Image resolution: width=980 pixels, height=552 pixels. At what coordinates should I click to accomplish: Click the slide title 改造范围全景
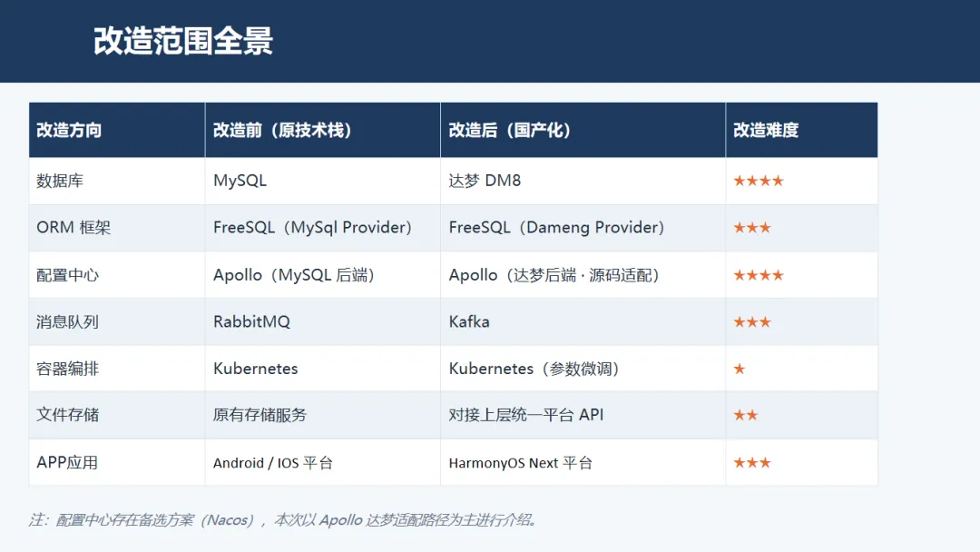coord(183,41)
